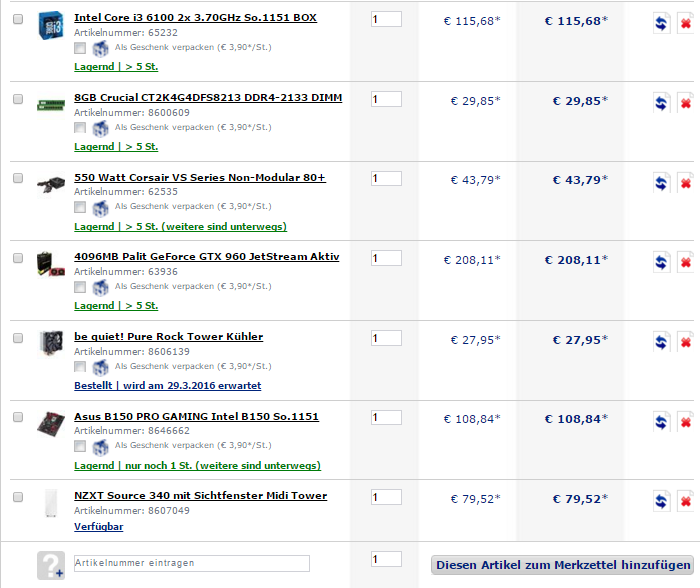700x588 pixels.
Task: Select checkbox for NZXT Source 340 row
Action: tap(18, 496)
